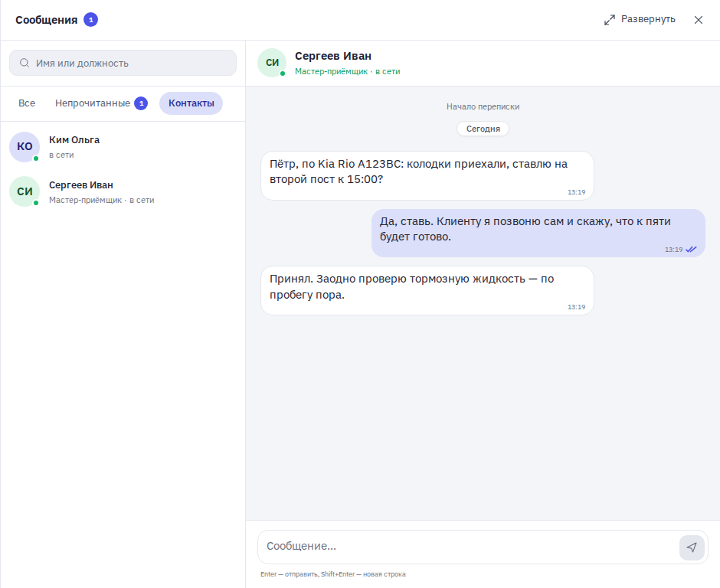Switch to the Все tab
The width and height of the screenshot is (720, 588).
pos(27,103)
